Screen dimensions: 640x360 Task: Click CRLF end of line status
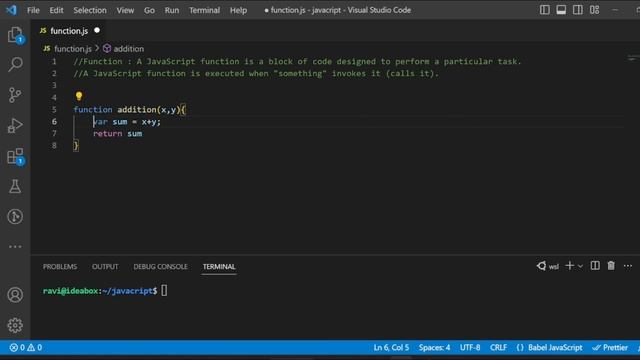[498, 347]
